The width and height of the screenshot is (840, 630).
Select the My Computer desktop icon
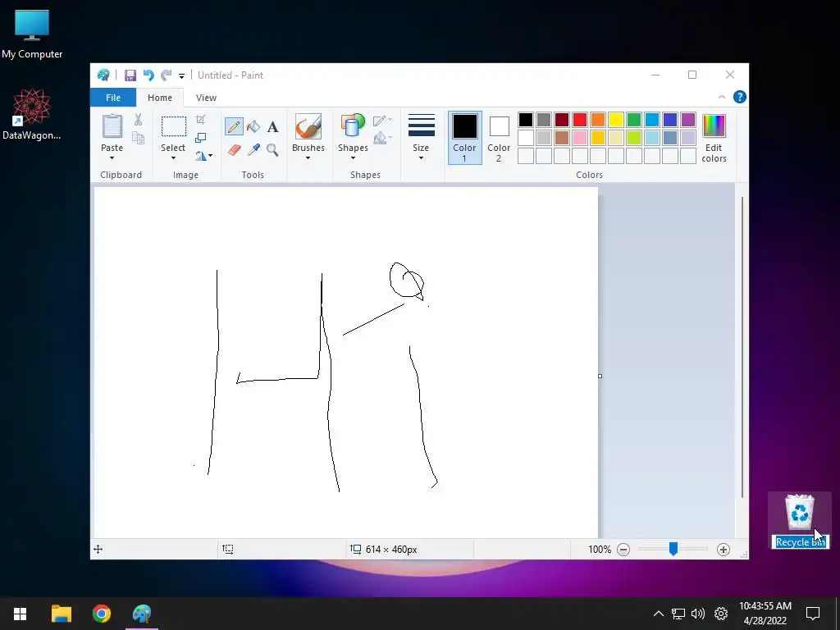(32, 34)
